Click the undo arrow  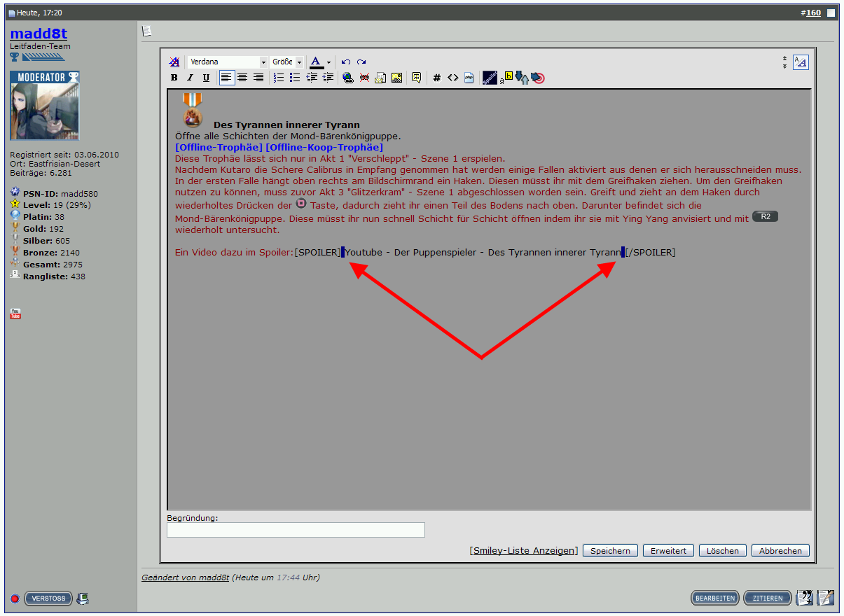click(346, 62)
